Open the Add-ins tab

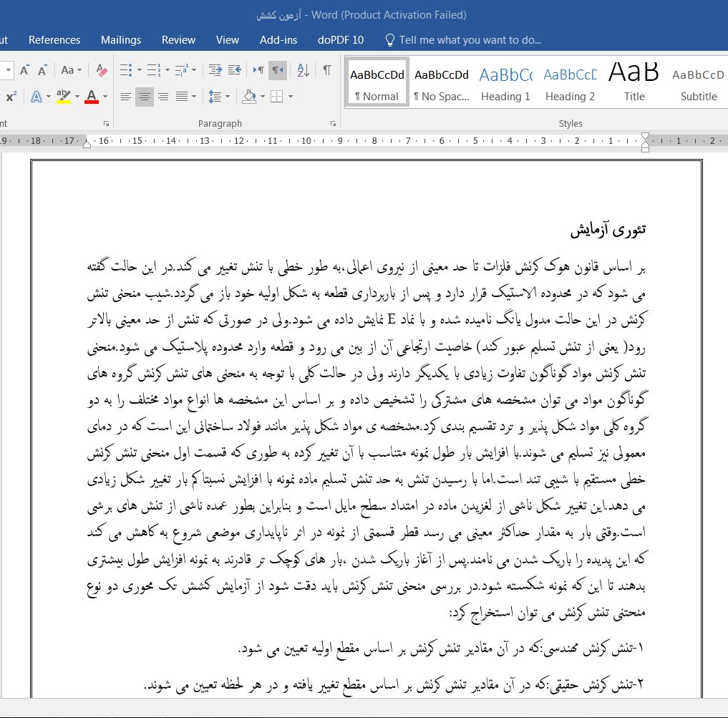coord(278,40)
